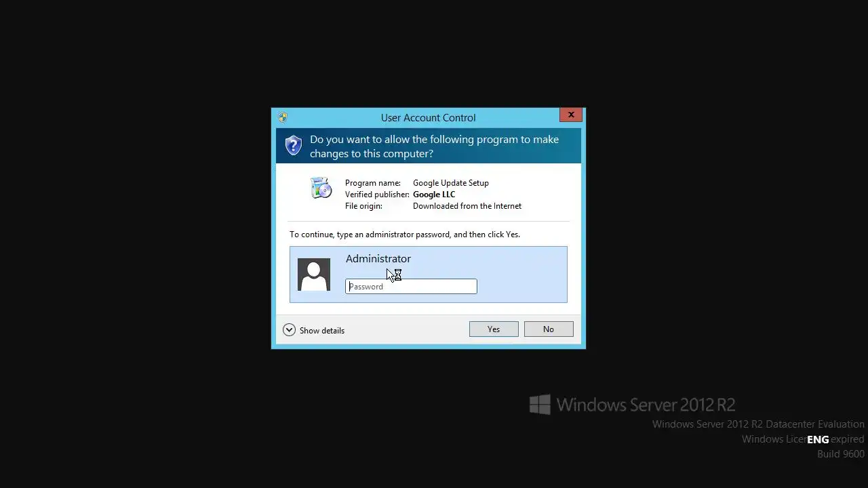Click the blue question-mark shield icon
Viewport: 868px width, 488px height.
point(294,145)
